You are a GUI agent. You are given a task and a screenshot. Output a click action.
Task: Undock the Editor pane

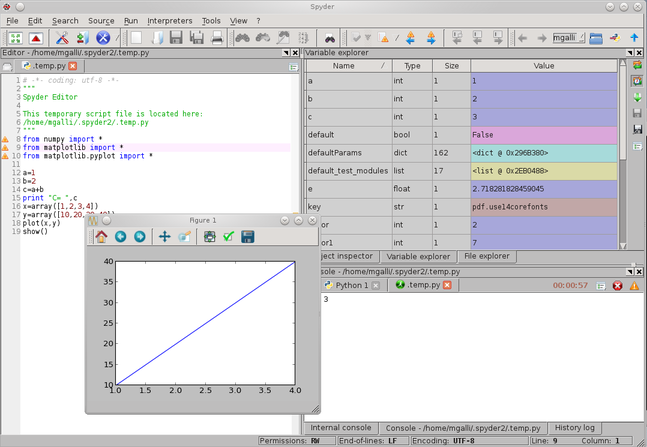(286, 53)
